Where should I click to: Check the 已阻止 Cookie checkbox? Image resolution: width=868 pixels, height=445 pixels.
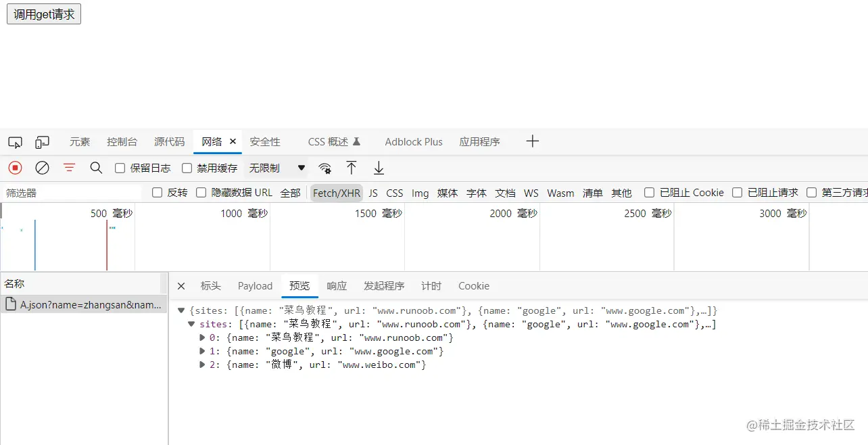click(649, 193)
